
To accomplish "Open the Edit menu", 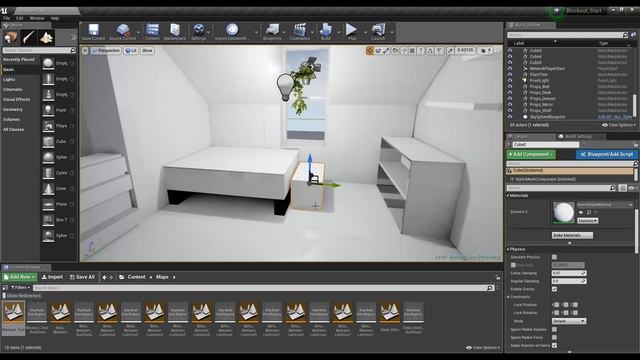I will (20, 18).
